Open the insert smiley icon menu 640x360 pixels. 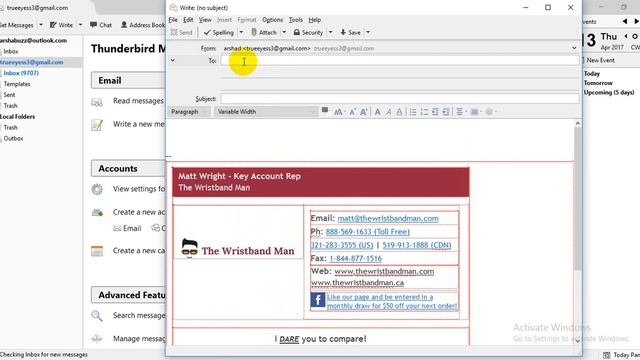click(x=490, y=112)
